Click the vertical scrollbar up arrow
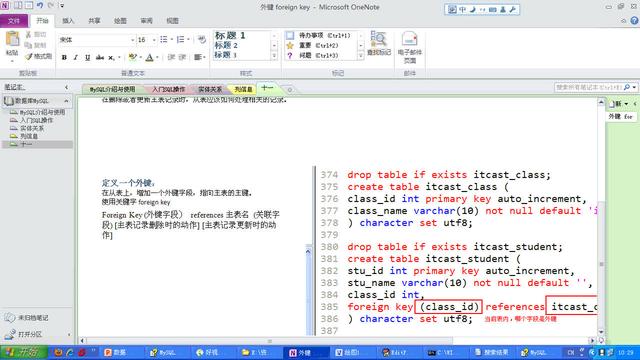The height and width of the screenshot is (360, 640). point(601,102)
